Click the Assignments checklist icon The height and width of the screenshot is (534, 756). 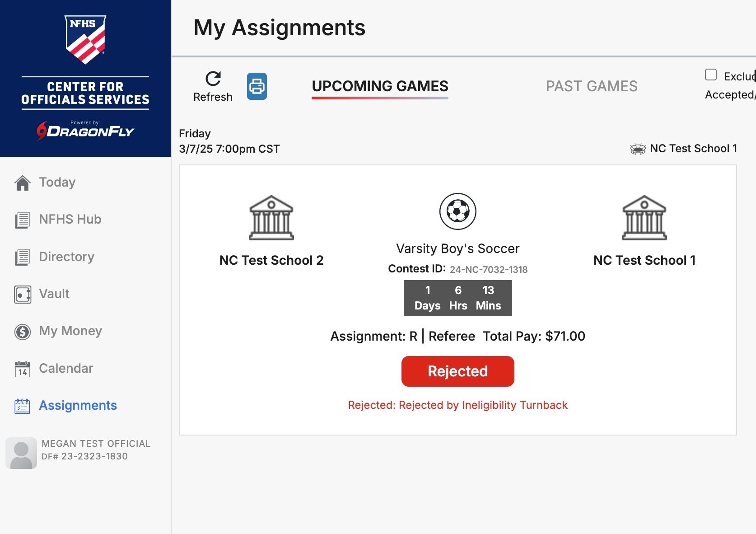pyautogui.click(x=23, y=406)
